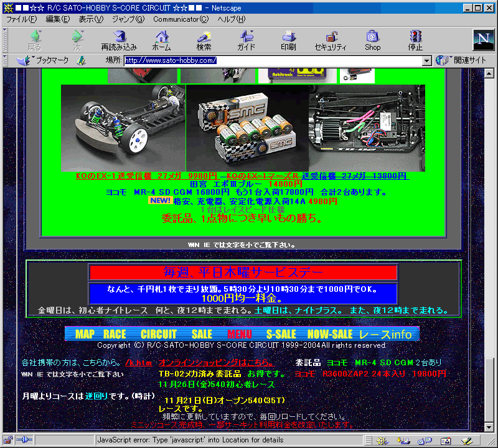Click the component bar grip handle in the status bar
The height and width of the screenshot is (448, 498).
(x=368, y=441)
